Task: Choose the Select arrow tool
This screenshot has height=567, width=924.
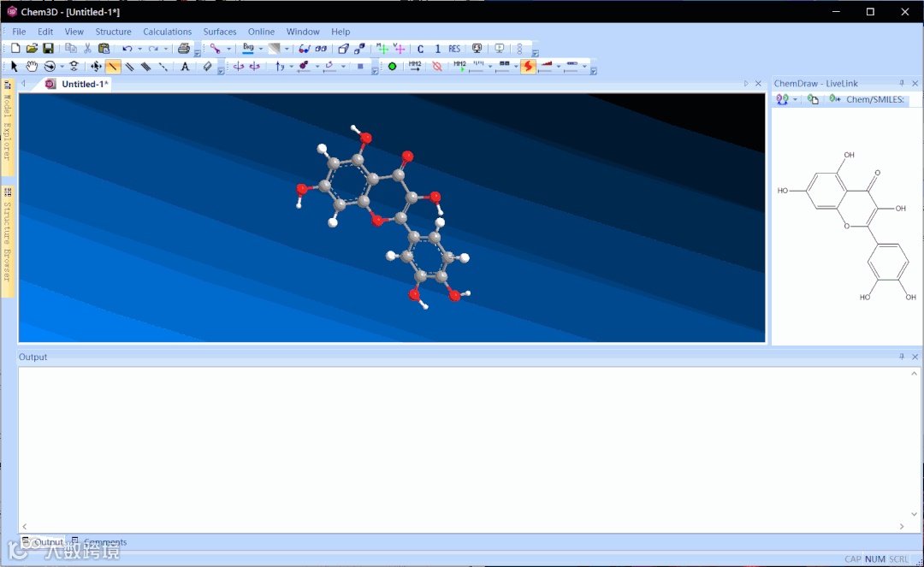Action: [15, 67]
